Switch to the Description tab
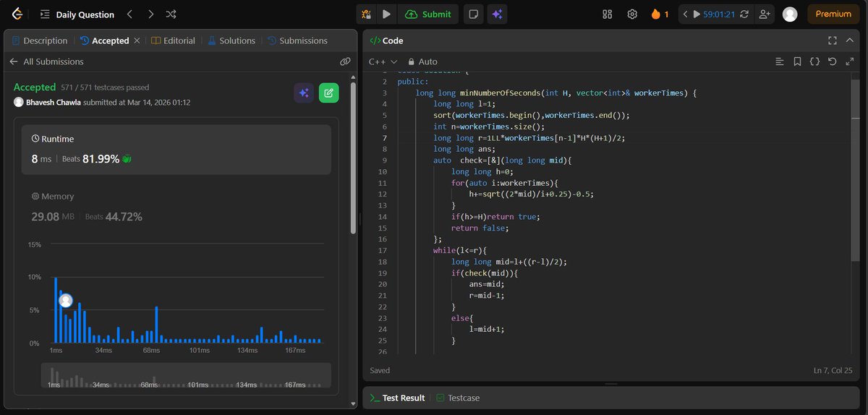This screenshot has height=415, width=868. (x=40, y=40)
